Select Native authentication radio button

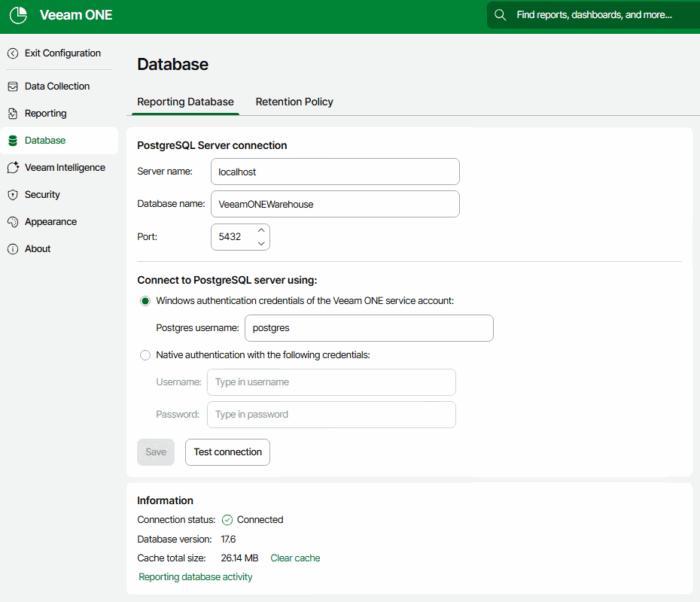click(x=145, y=355)
